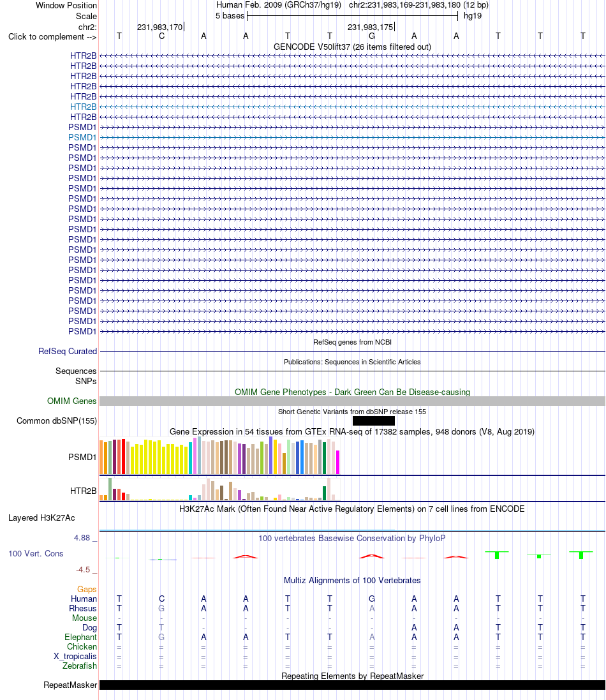Viewport: 606px width, 700px height.
Task: Click the HTR2B GTEx expression label
Action: click(83, 491)
